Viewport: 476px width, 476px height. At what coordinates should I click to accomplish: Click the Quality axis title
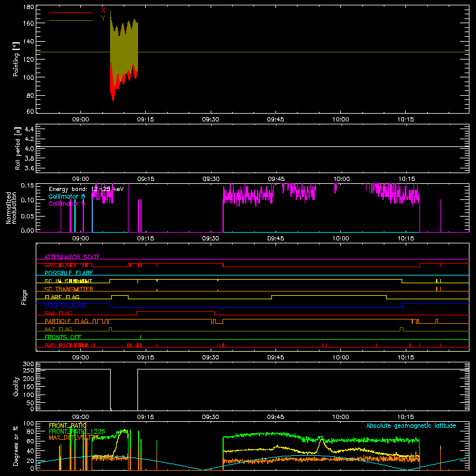click(x=16, y=386)
